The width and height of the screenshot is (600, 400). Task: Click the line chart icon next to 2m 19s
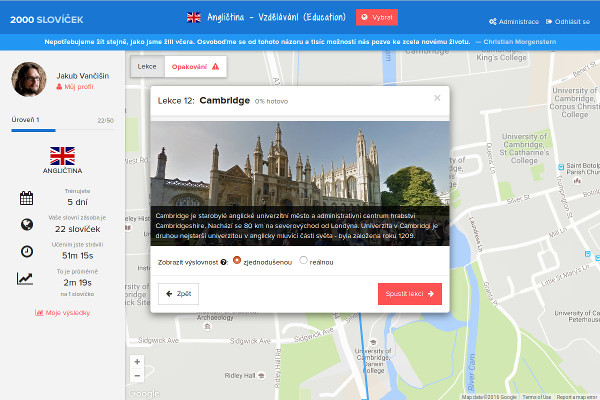[x=25, y=278]
